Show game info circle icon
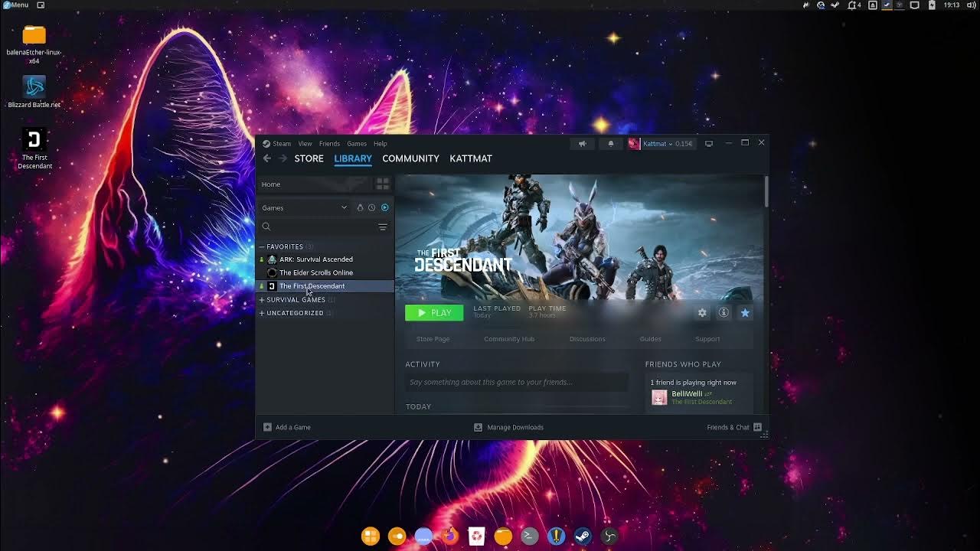Viewport: 980px width, 551px height. [x=724, y=313]
